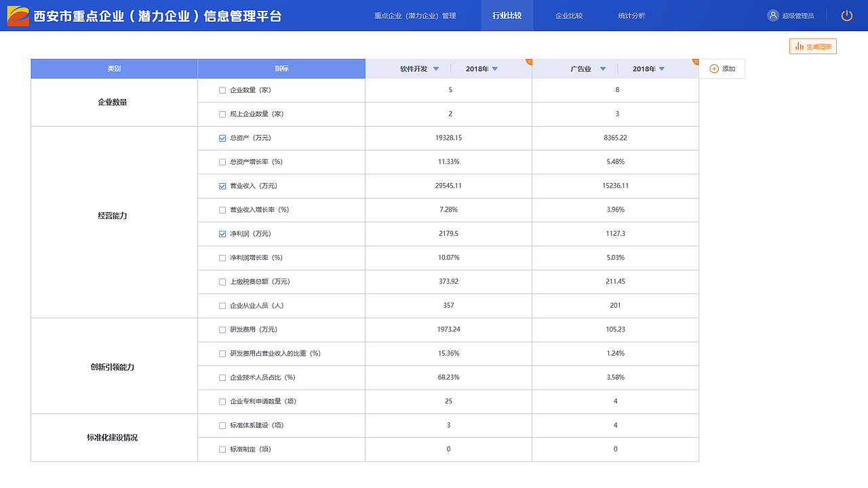The height and width of the screenshot is (488, 868).
Task: Enable the 企业数量（家）checkbox
Action: coord(222,89)
